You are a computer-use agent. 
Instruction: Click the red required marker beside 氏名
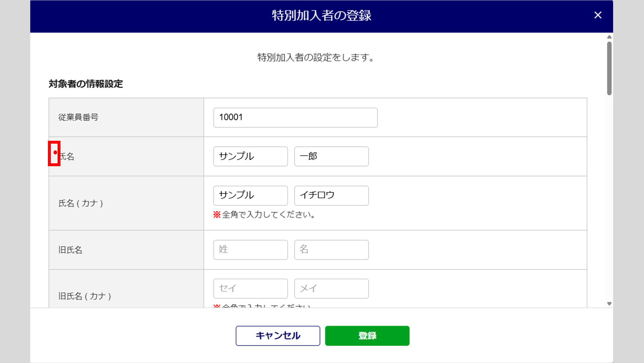click(55, 153)
